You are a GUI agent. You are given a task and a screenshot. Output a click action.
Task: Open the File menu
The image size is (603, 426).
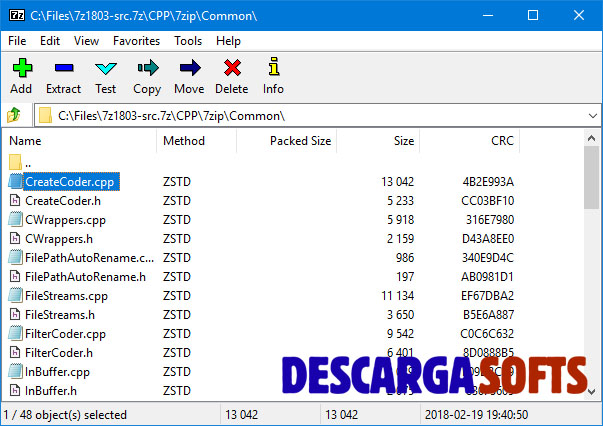coord(17,41)
